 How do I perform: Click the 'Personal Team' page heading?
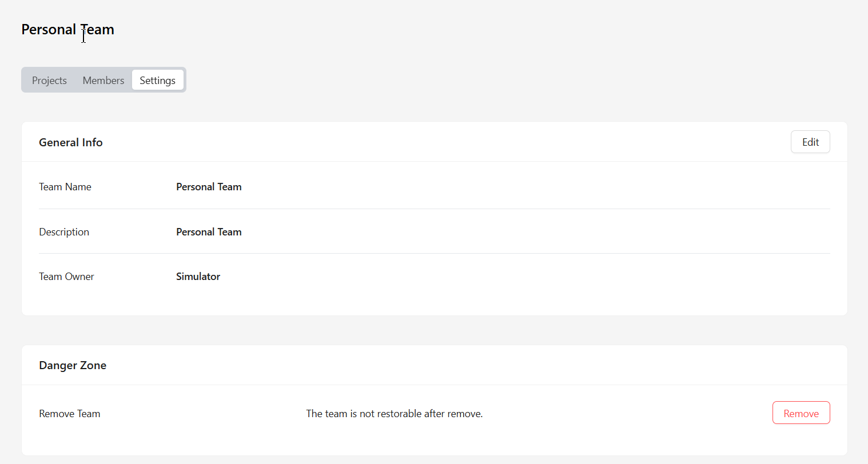pyautogui.click(x=68, y=29)
